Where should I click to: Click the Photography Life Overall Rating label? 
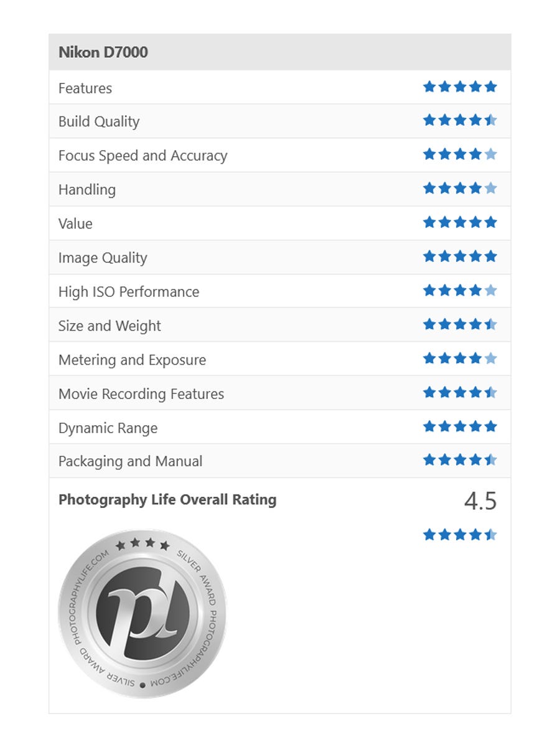click(x=167, y=500)
